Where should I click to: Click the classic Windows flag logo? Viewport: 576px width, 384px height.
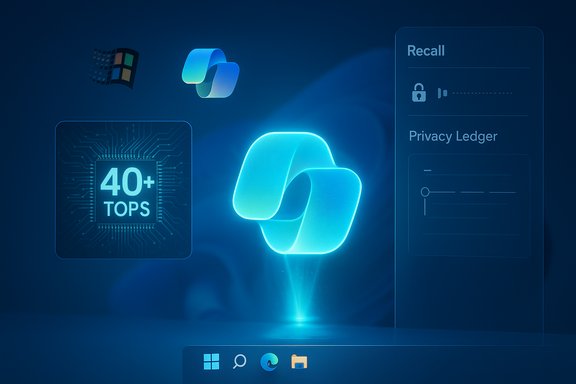pos(115,68)
